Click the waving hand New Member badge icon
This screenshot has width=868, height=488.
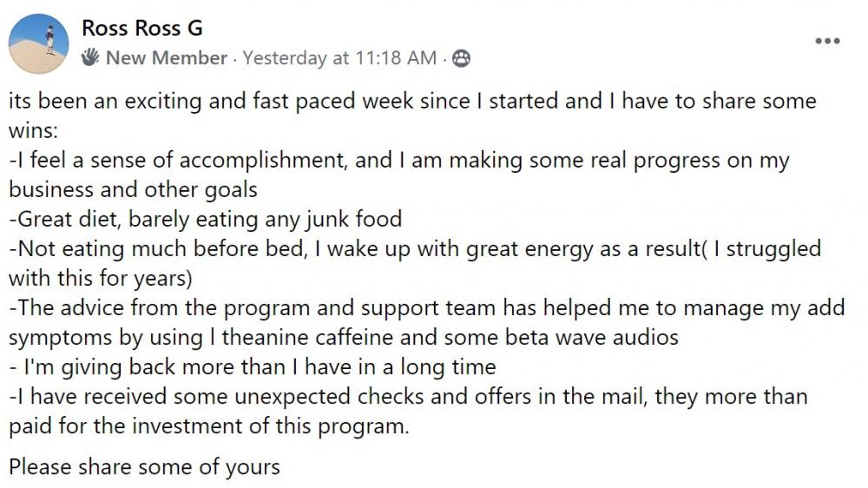(x=91, y=57)
